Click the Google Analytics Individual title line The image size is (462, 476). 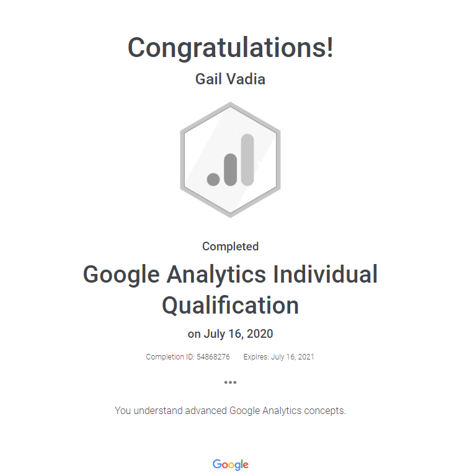coord(230,274)
